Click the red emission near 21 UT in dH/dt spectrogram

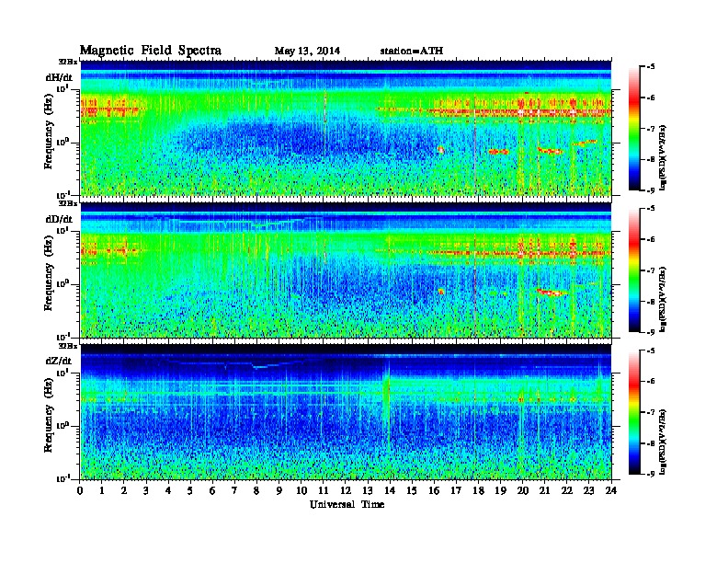coord(551,151)
